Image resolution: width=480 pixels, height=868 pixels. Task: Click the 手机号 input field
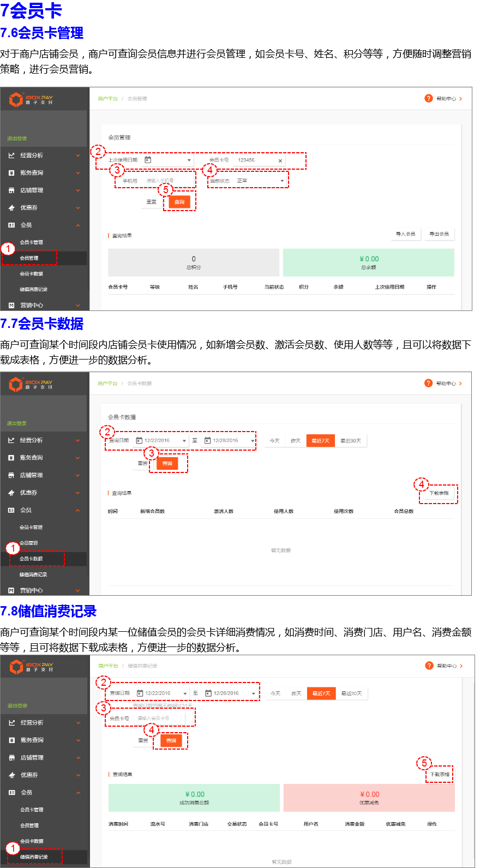tap(168, 181)
